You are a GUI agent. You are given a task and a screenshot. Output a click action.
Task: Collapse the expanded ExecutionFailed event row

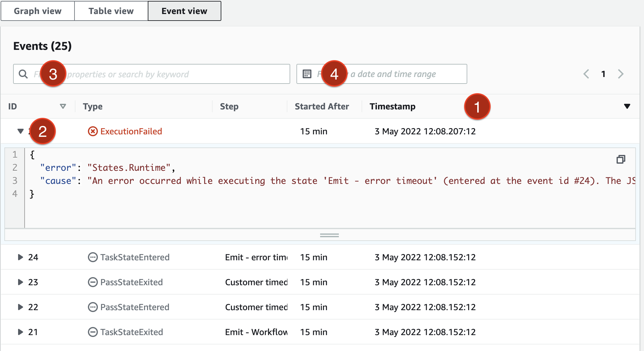20,131
